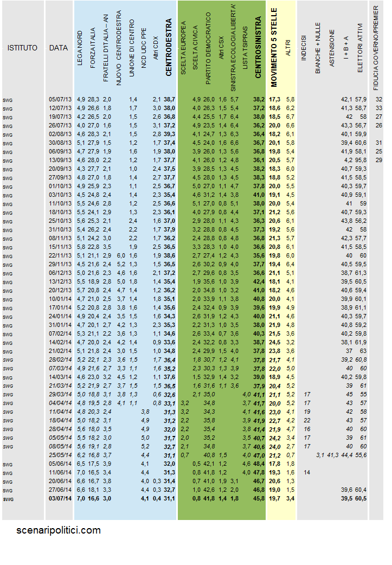Click the SWG label on the 05/07/13 row
This screenshot has width=392, height=565.
(x=8, y=100)
